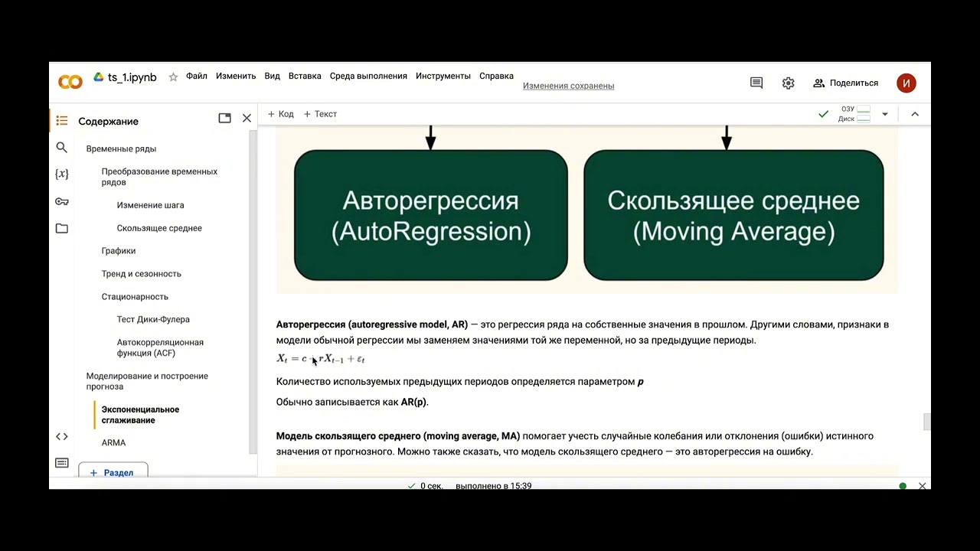Click the Авторегрессия (AutoRegression) diagram box
This screenshot has height=551, width=980.
click(431, 215)
